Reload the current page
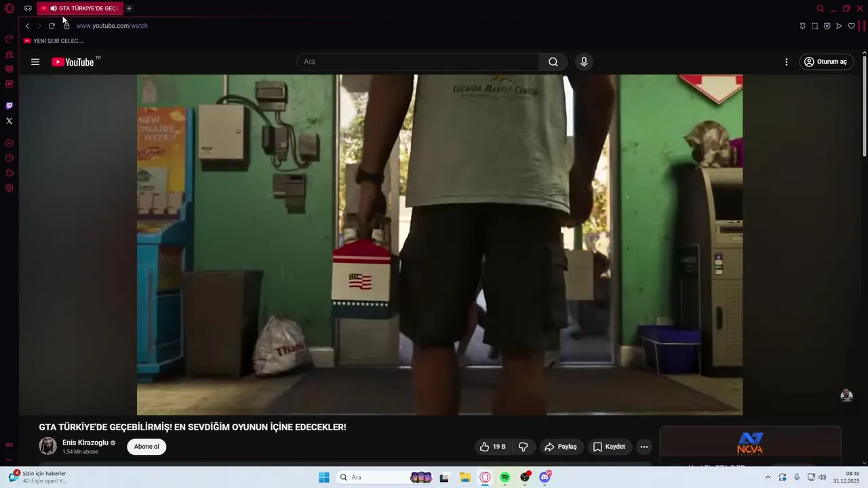The height and width of the screenshot is (488, 868). click(x=52, y=26)
